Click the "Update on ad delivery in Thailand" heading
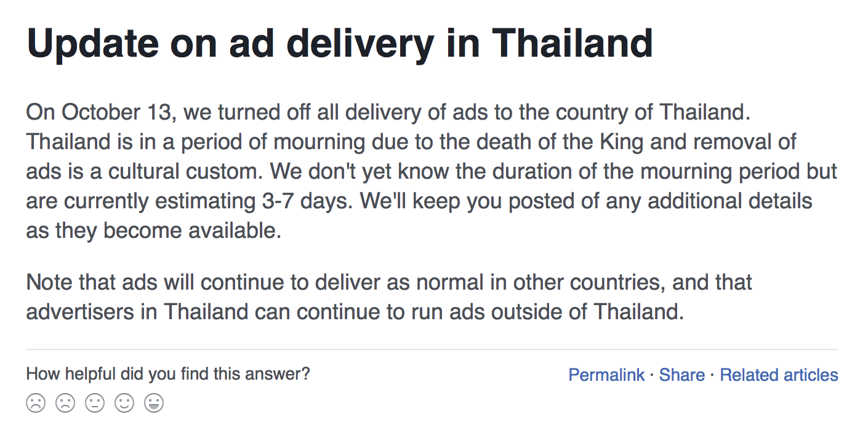 339,43
